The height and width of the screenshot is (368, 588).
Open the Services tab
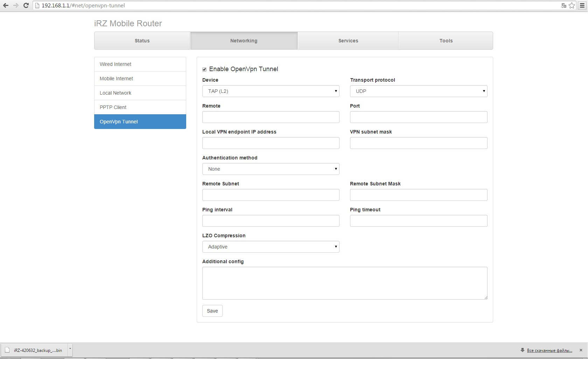point(348,41)
